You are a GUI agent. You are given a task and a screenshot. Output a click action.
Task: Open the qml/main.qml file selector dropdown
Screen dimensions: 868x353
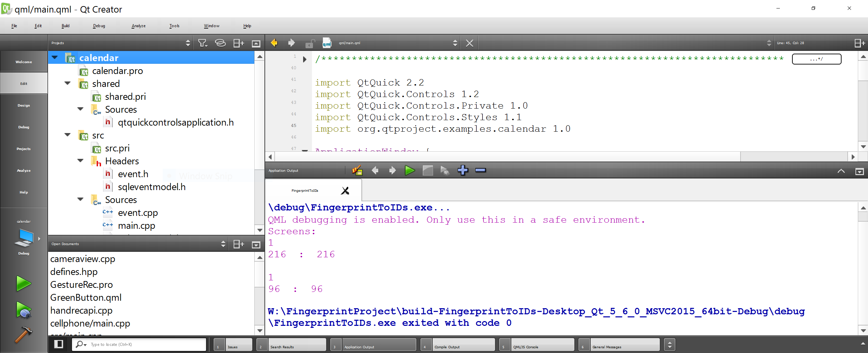(455, 43)
